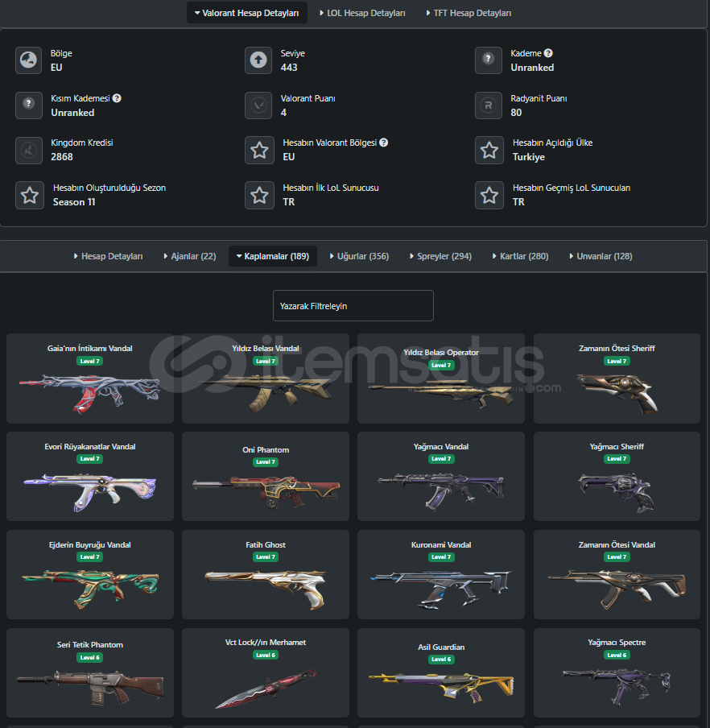710x728 pixels.
Task: Select the Vct Lock//ın Merhamet knife image
Action: [266, 688]
